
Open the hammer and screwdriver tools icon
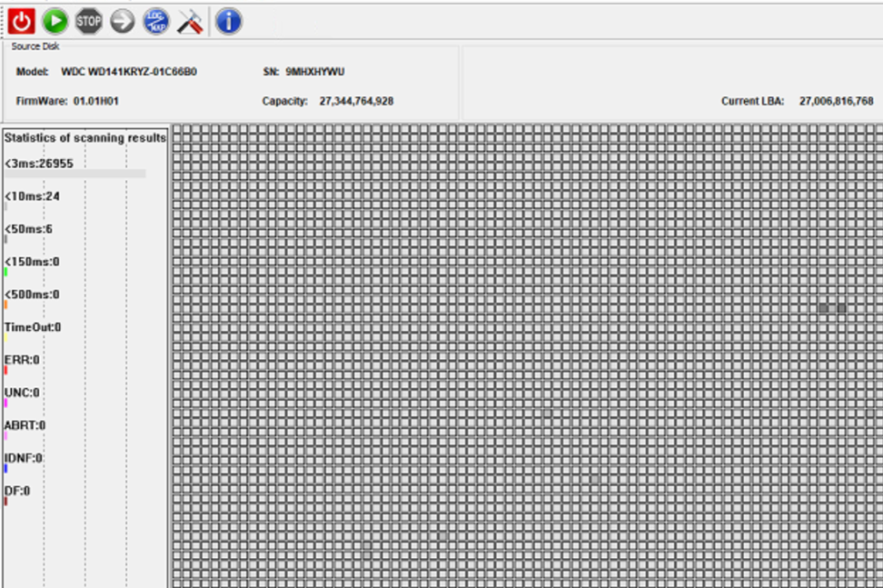[x=189, y=21]
